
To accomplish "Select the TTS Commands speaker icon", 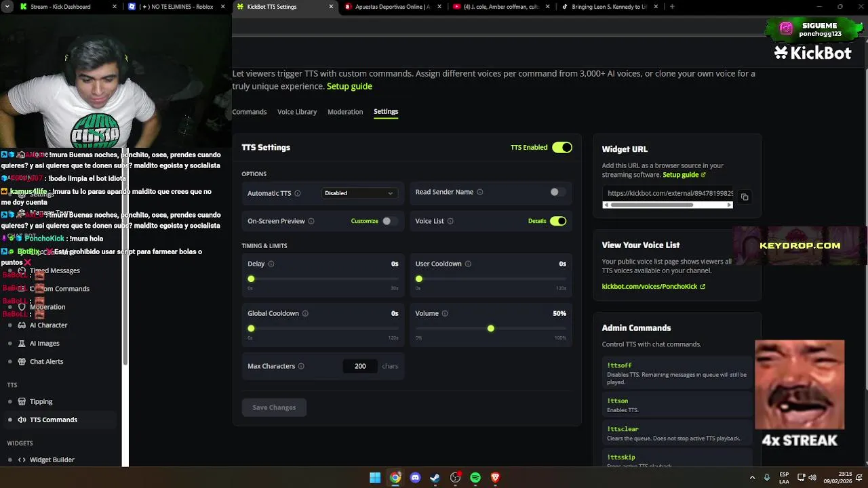I will click(x=22, y=420).
